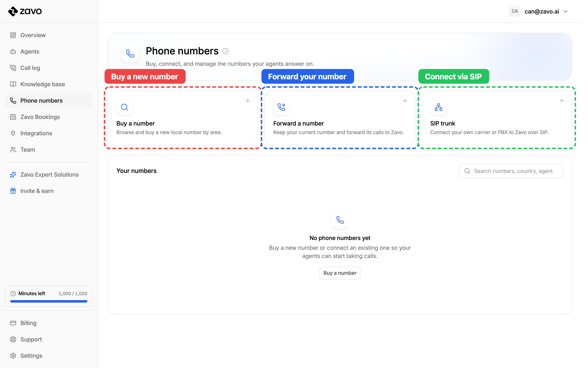Open the Team page
Screen dimensions: 588x368
(49, 149)
